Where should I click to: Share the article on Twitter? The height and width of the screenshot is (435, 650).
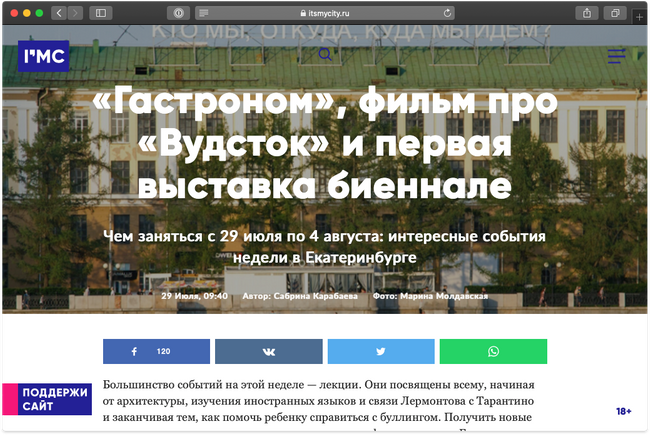coord(381,352)
